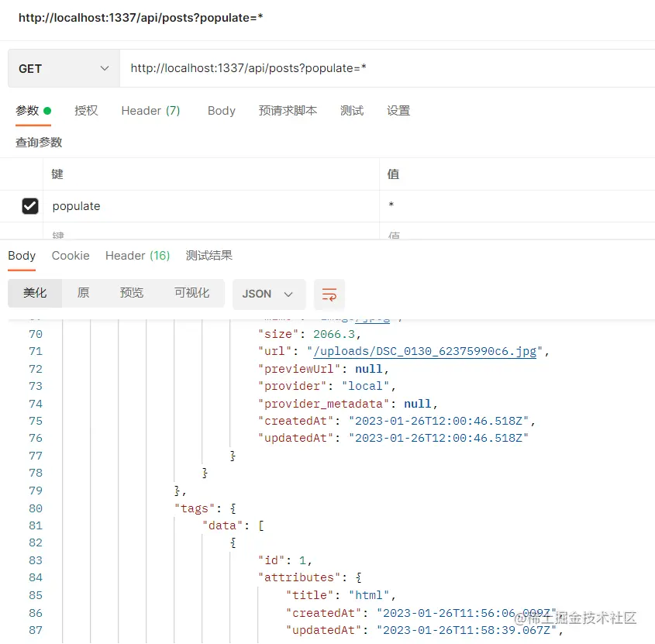Select the 原 raw view button
Viewport: 655px width, 644px height.
[83, 293]
